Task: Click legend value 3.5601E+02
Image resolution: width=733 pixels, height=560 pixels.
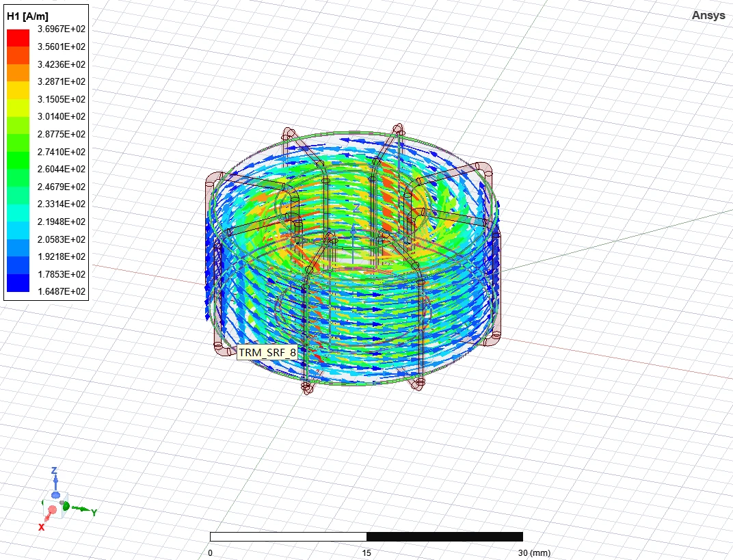Action: pos(62,46)
